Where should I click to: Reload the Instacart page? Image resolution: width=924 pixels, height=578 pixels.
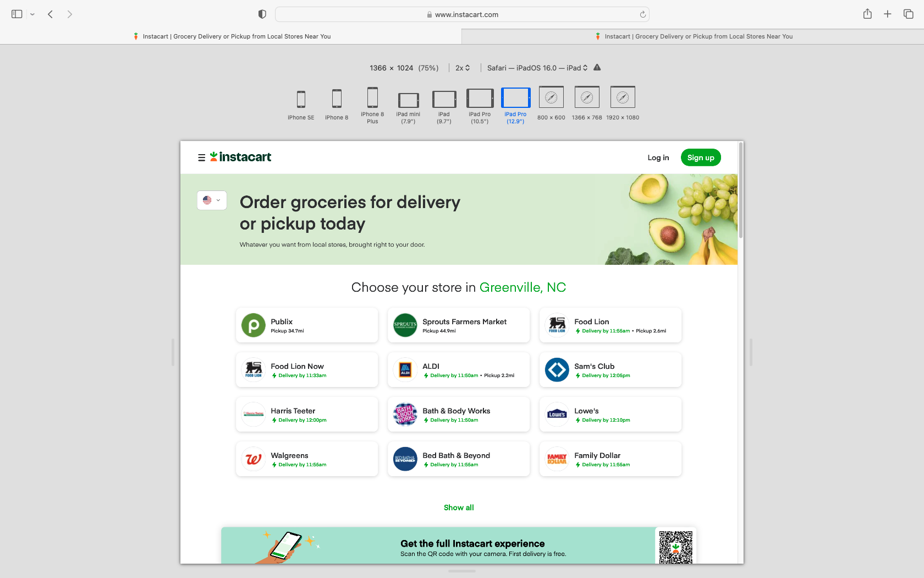click(642, 14)
